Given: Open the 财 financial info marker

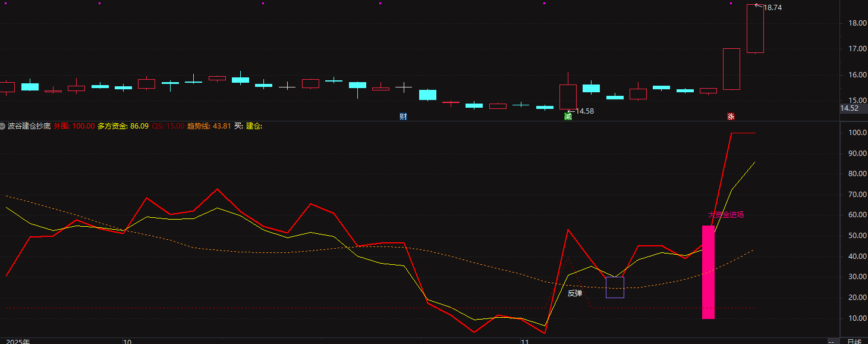Looking at the screenshot, I should (403, 117).
